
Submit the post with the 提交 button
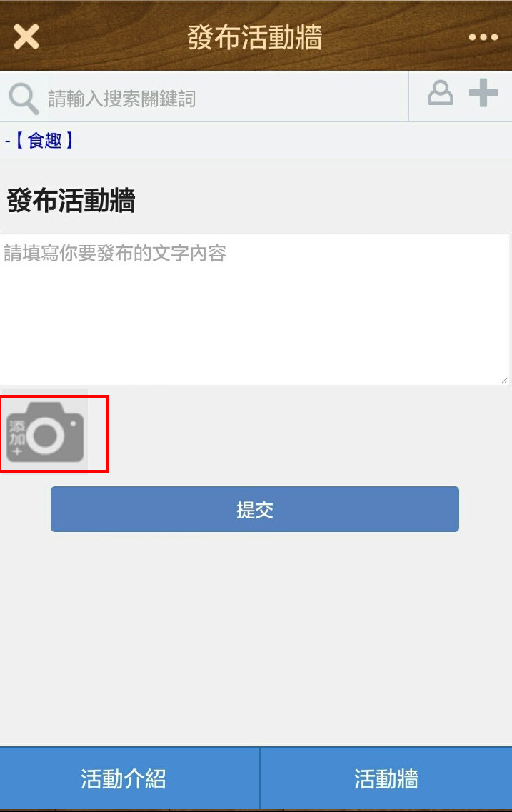(x=255, y=509)
